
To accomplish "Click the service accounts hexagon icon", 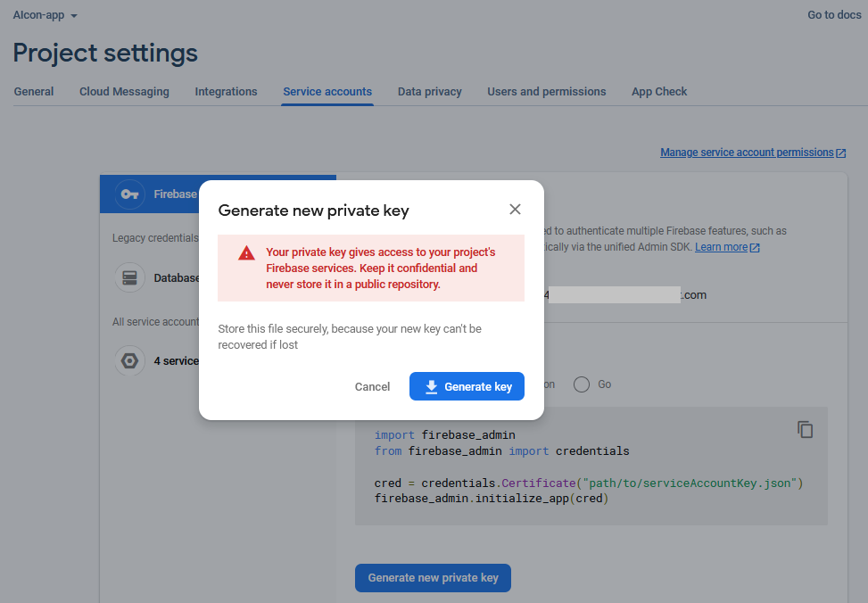I will (130, 360).
